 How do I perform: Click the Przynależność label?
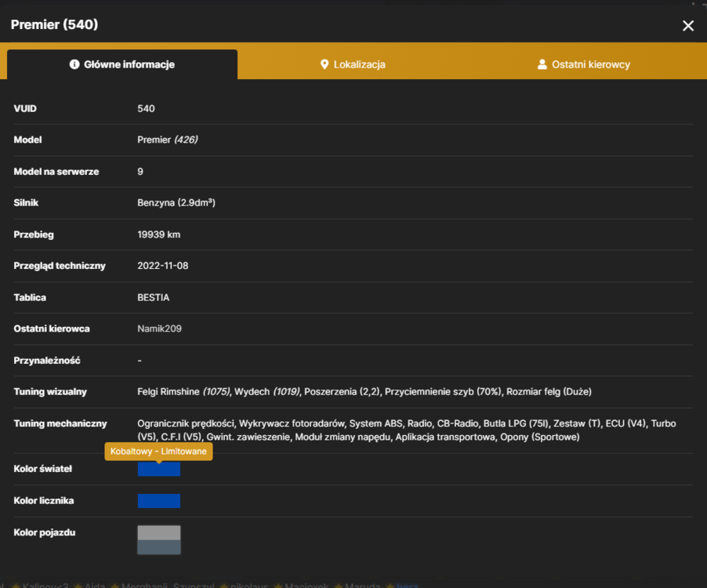click(47, 361)
